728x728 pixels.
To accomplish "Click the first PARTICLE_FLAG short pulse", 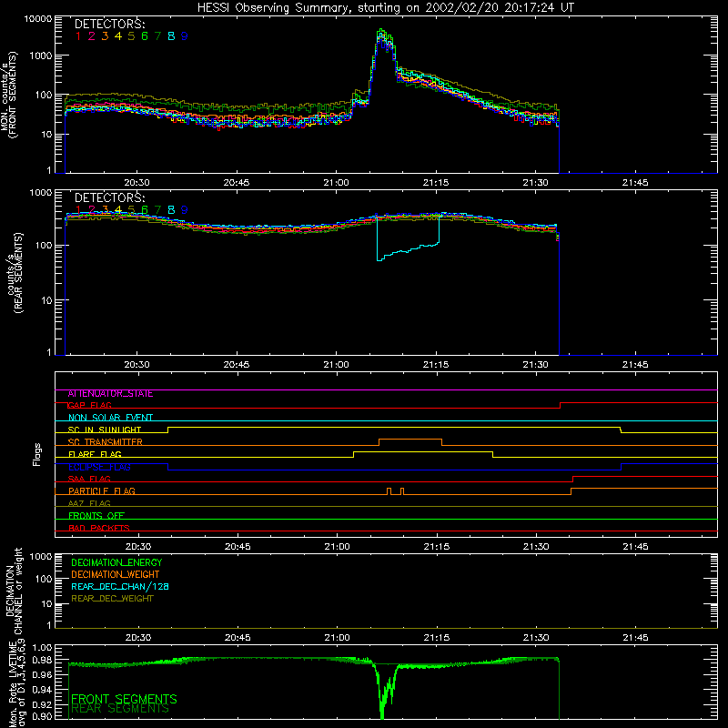I will (x=389, y=491).
